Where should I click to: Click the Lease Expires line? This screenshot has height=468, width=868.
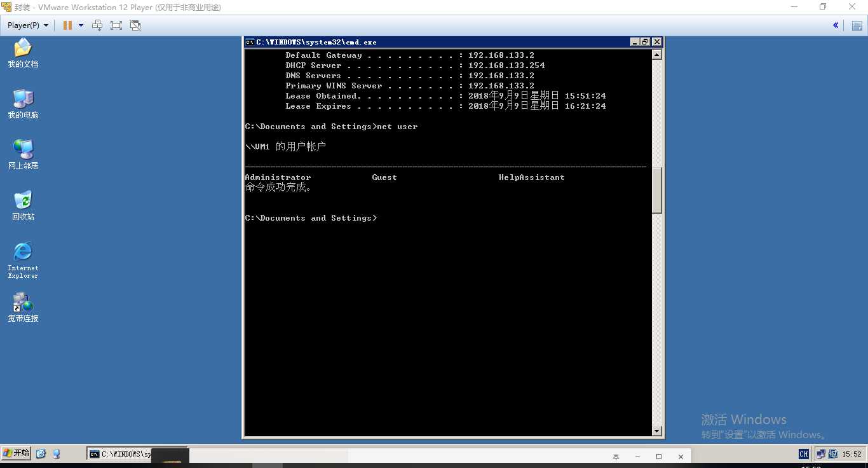[445, 106]
